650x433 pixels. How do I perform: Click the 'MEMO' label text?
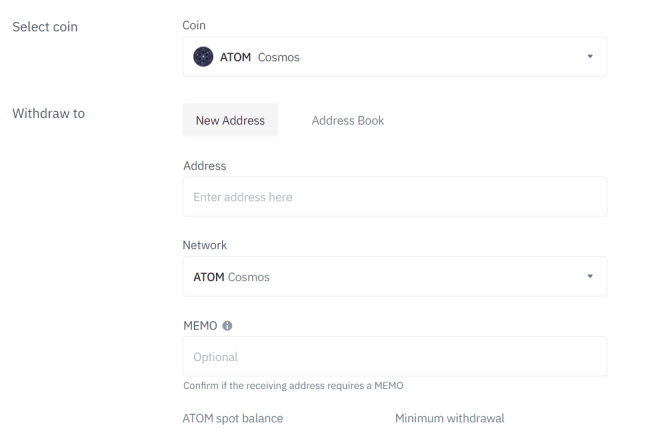tap(200, 325)
